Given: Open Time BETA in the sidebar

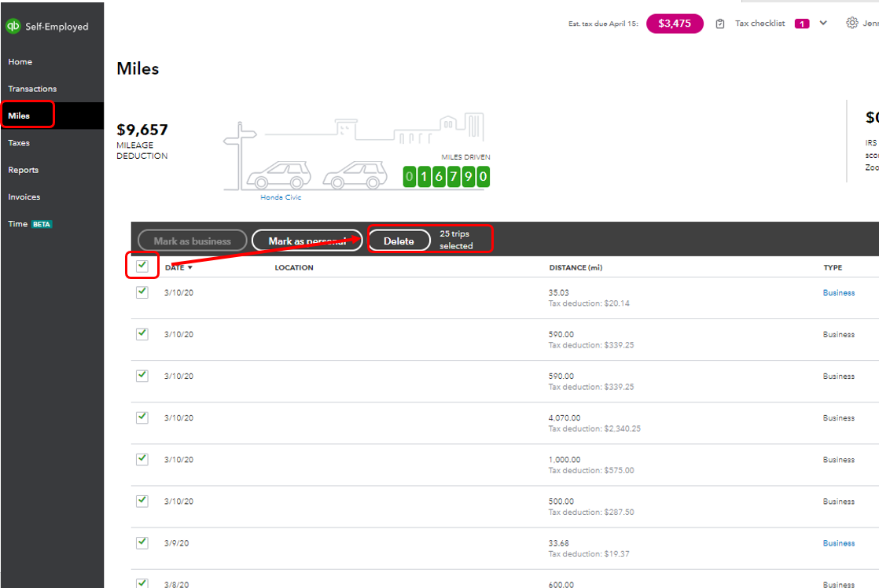Looking at the screenshot, I should click(30, 224).
